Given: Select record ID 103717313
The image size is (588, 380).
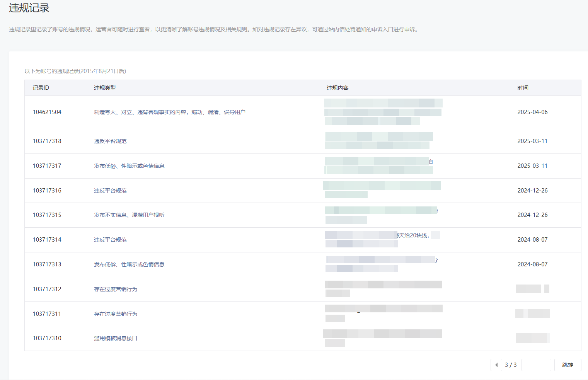Looking at the screenshot, I should 47,264.
